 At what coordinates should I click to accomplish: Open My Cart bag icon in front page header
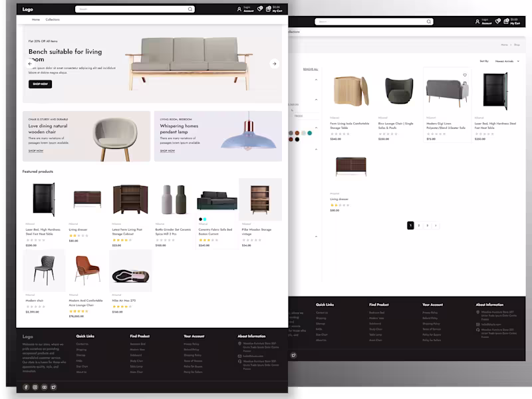click(269, 9)
